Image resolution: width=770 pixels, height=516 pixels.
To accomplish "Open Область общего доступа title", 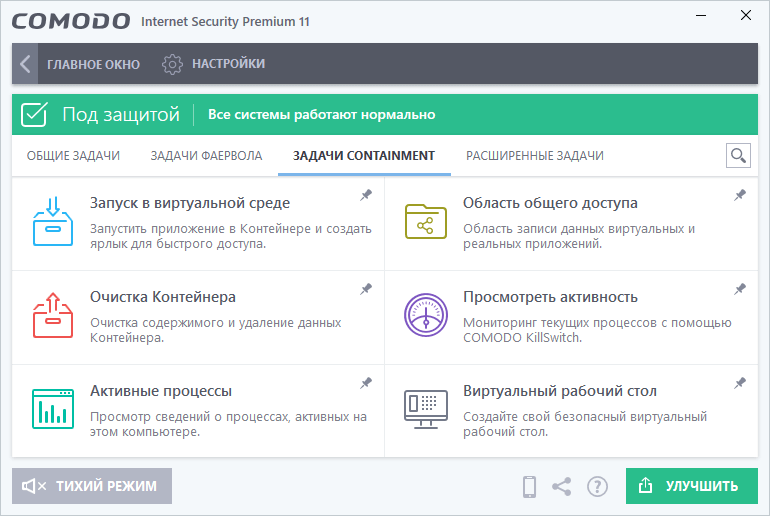I will (x=550, y=203).
